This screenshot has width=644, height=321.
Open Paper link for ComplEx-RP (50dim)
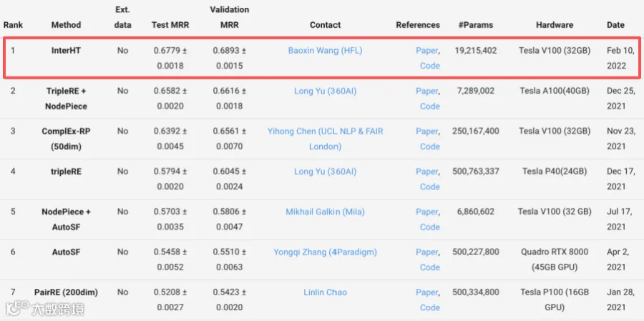tap(426, 131)
